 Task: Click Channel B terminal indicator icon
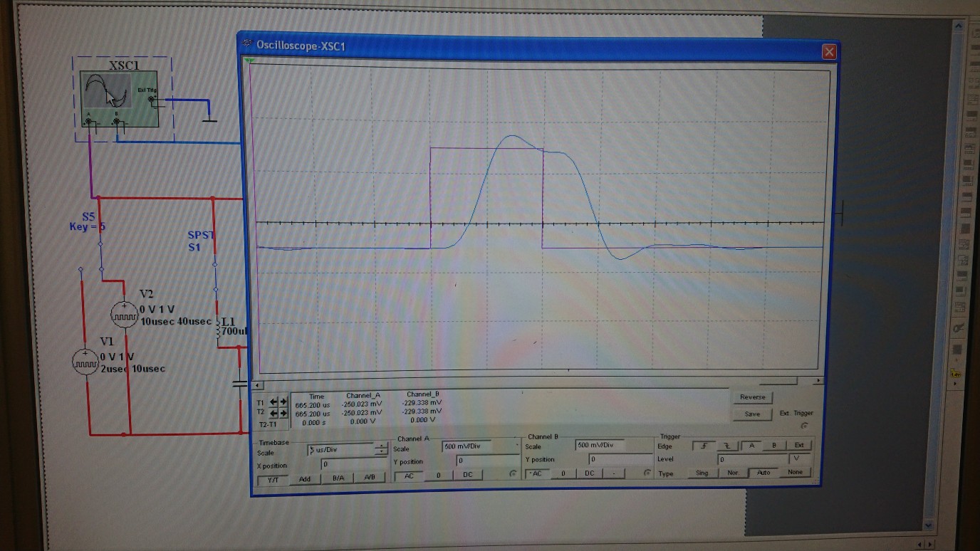coord(647,473)
